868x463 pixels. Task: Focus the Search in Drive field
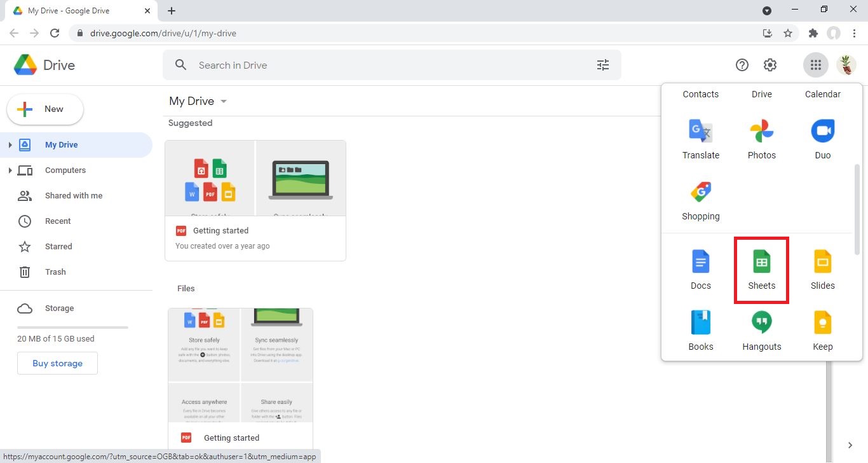click(x=391, y=65)
